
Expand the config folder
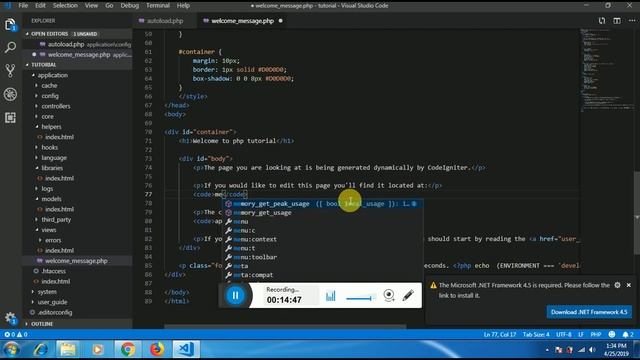[x=50, y=96]
